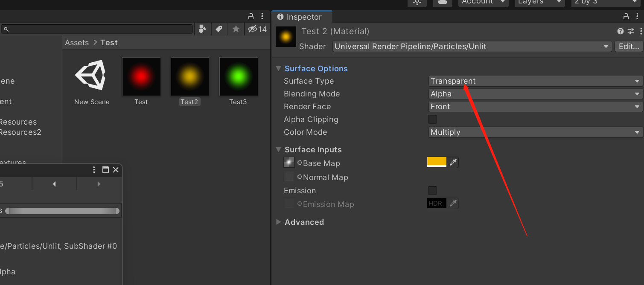Click the Assets breadcrumb link

pyautogui.click(x=77, y=43)
